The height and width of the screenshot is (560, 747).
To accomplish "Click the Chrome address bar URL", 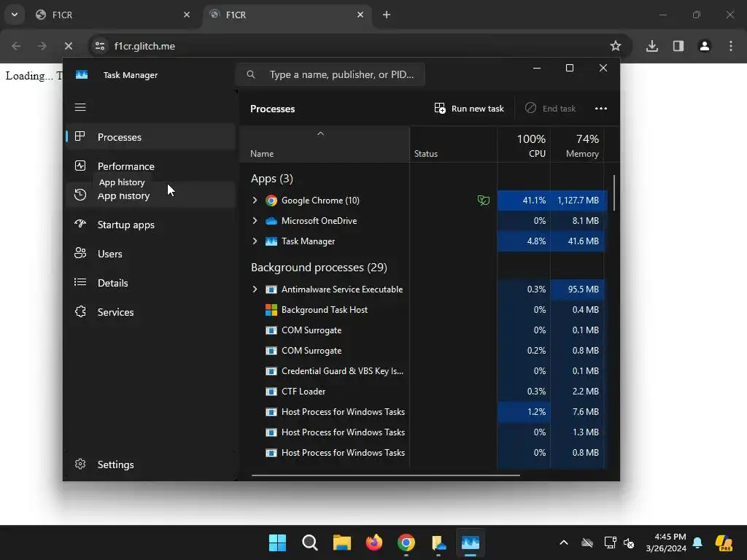I will [x=145, y=46].
